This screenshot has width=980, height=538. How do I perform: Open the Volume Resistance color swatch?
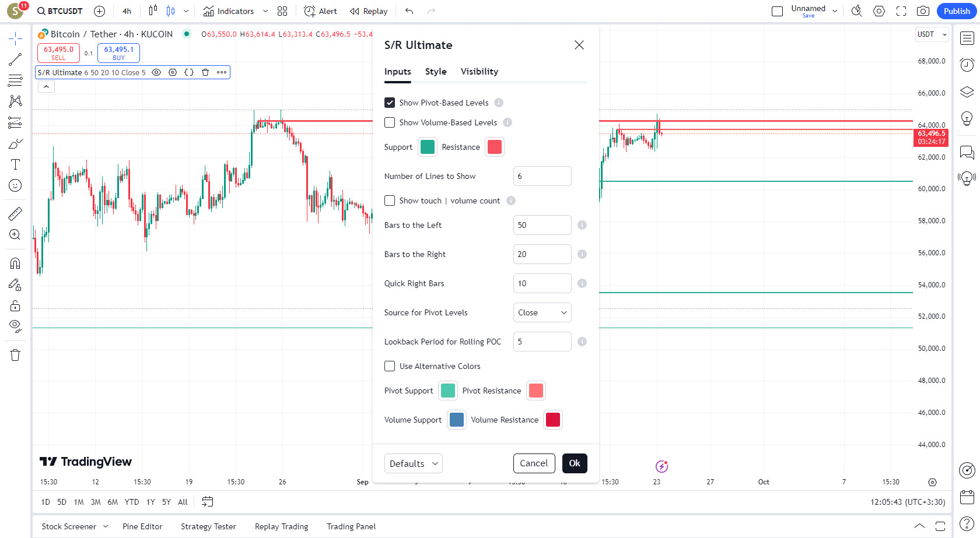tap(552, 420)
